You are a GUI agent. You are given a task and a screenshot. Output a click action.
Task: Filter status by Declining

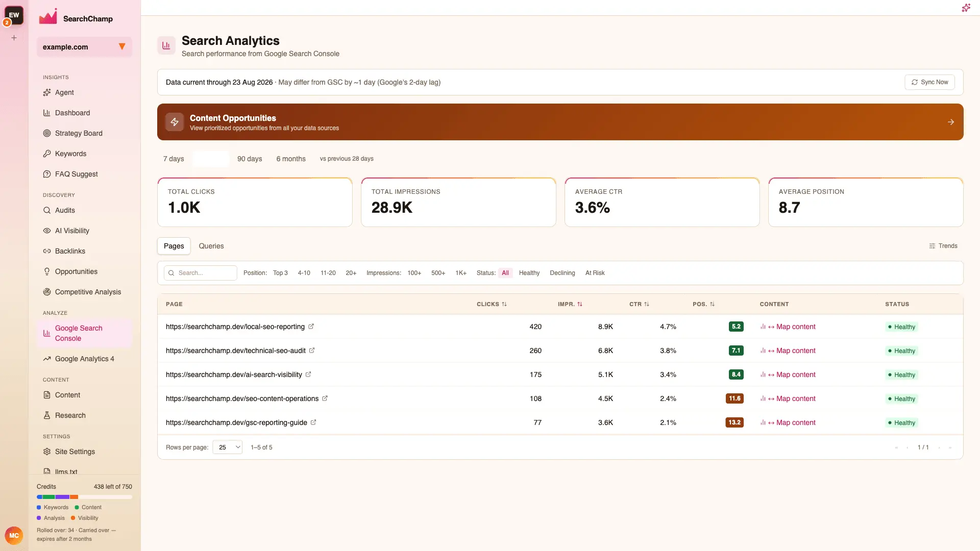[x=562, y=273]
